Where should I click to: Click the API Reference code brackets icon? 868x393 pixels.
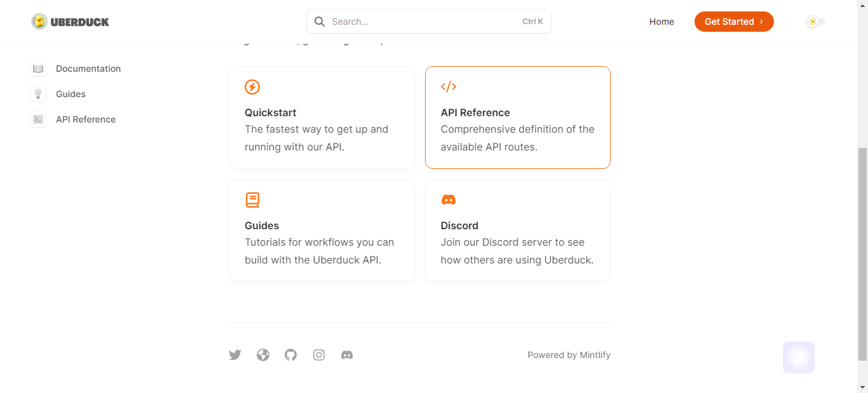pos(449,86)
